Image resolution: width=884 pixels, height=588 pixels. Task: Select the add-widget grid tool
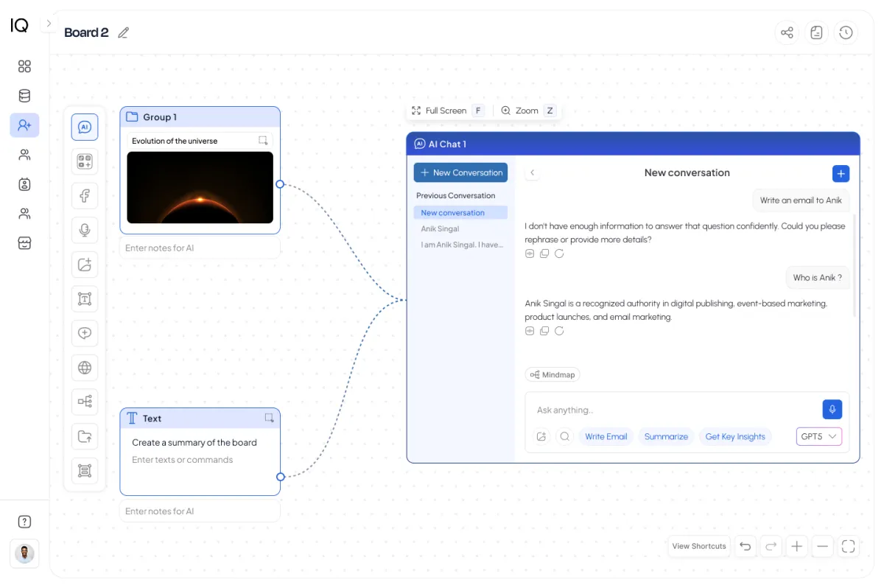point(85,161)
